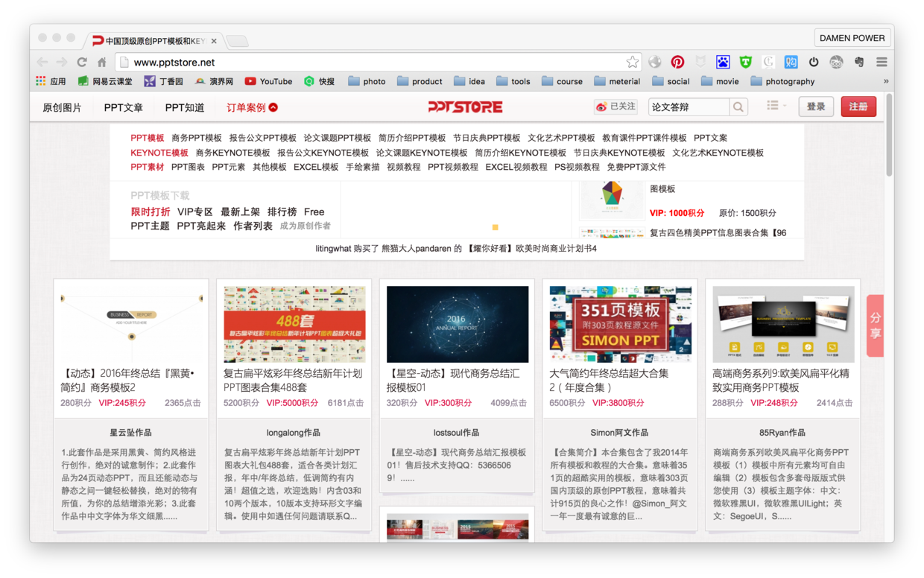Viewport: 924px width, 578px height.
Task: Click the 登录 login button
Action: (x=816, y=107)
